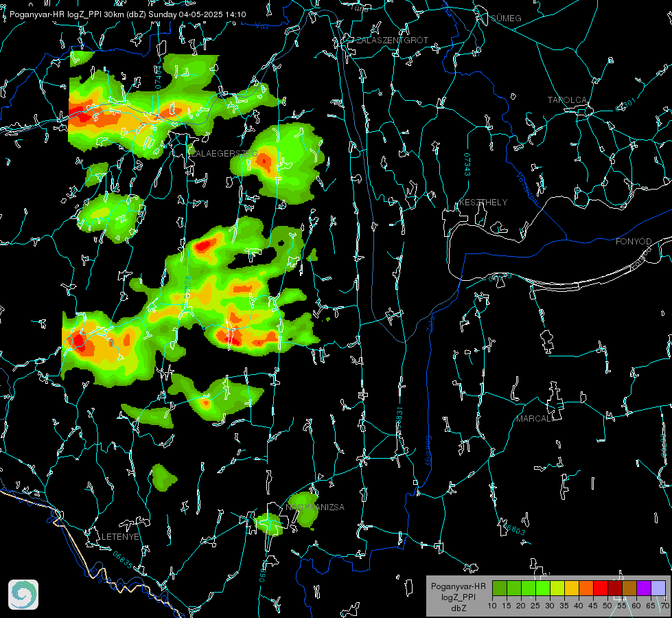Screen dimensions: 672x618
Task: Select the 60-65 dBZ purple legend swatch
Action: (x=644, y=588)
